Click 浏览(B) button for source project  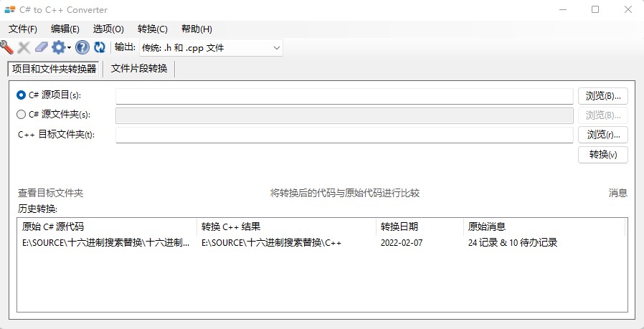tap(603, 96)
